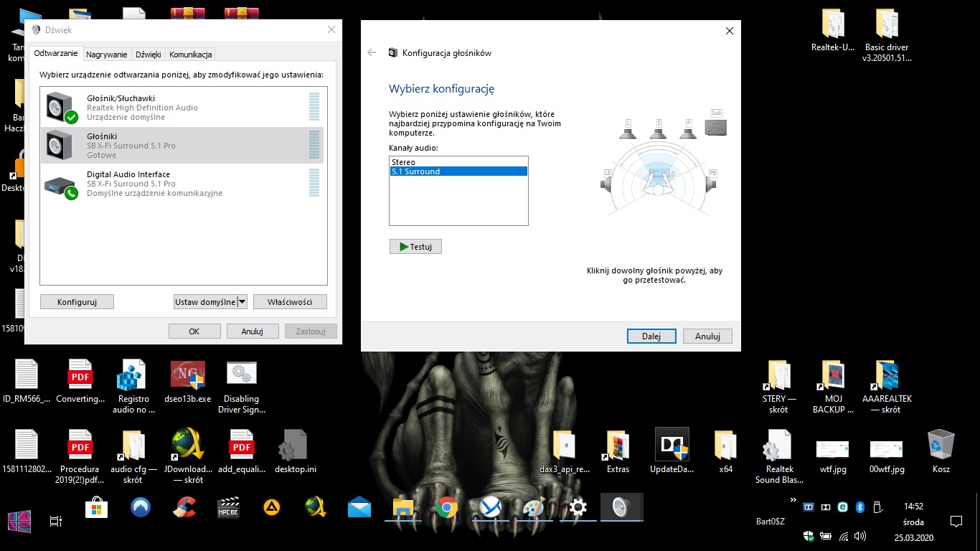Open Google Chrome from the taskbar

point(447,507)
